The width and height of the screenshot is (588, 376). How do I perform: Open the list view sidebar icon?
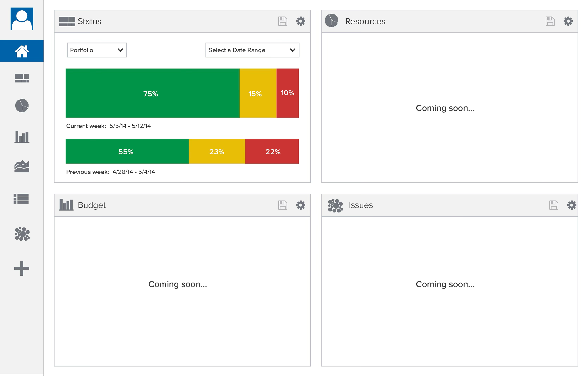(21, 199)
